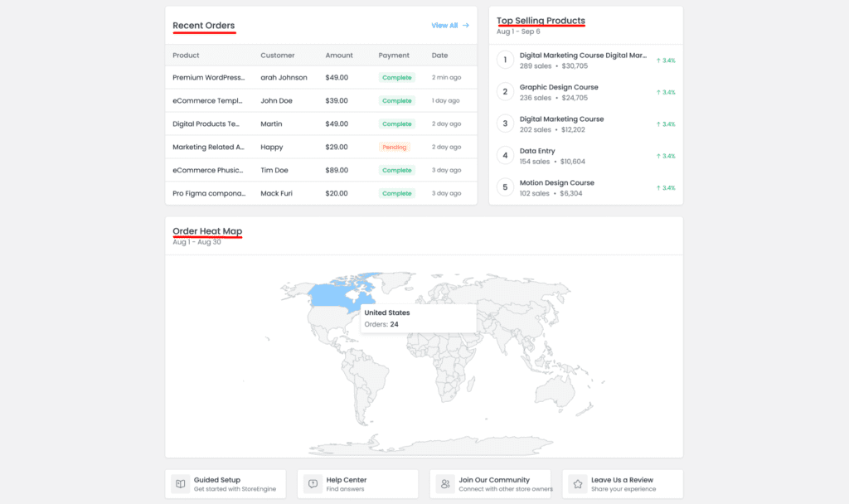This screenshot has height=504, width=849.
Task: Sort orders by the Amount column header
Action: (x=339, y=56)
